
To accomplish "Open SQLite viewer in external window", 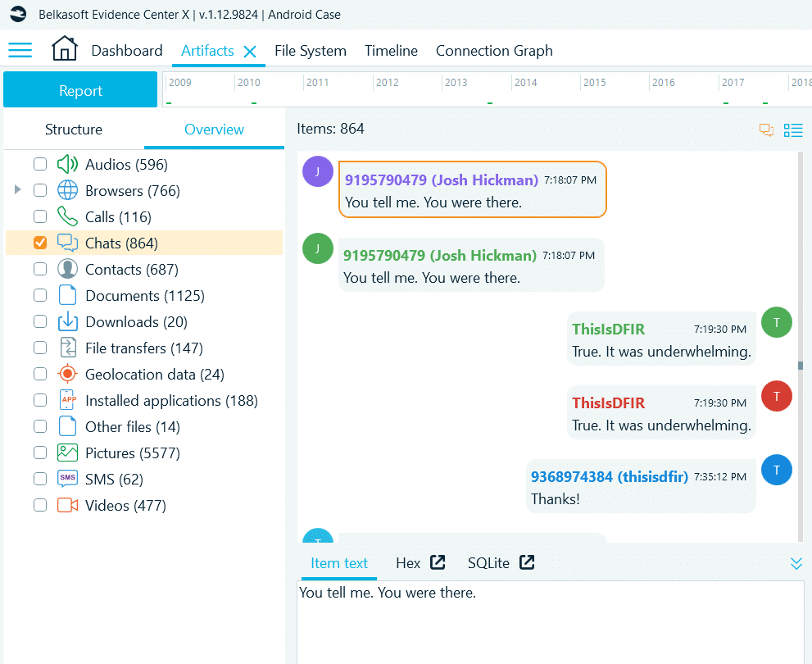I will pos(527,562).
